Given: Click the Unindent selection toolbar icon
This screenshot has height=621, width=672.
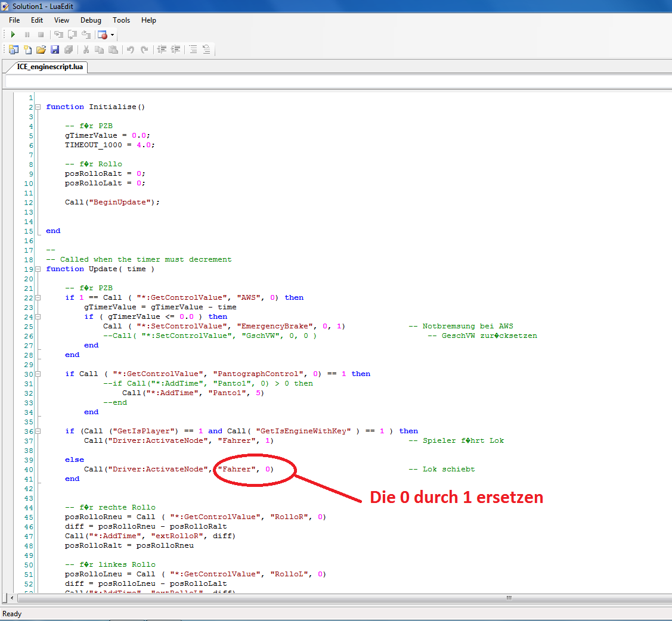Looking at the screenshot, I should click(x=162, y=50).
